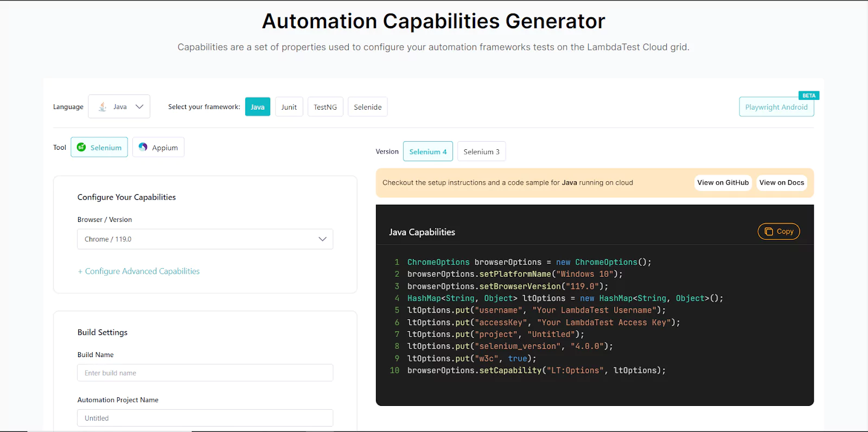Screen dimensions: 868x432
Task: Click code line with setPlatformName "Windows 10"
Action: click(x=515, y=274)
